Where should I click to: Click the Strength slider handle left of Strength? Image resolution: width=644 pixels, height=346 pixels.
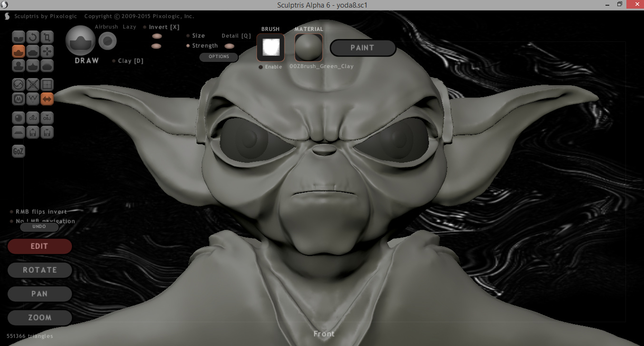coord(156,46)
